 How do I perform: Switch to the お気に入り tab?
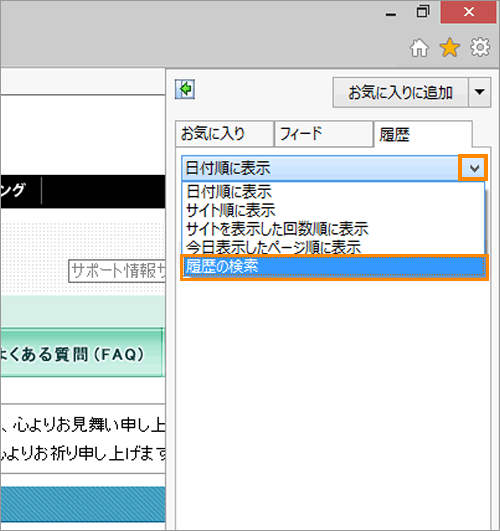click(224, 134)
